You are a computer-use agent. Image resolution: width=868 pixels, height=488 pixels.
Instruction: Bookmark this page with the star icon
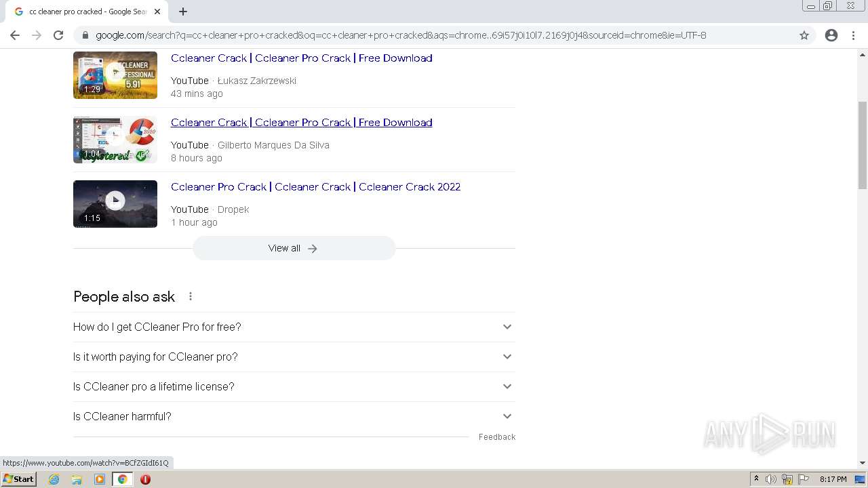tap(804, 35)
